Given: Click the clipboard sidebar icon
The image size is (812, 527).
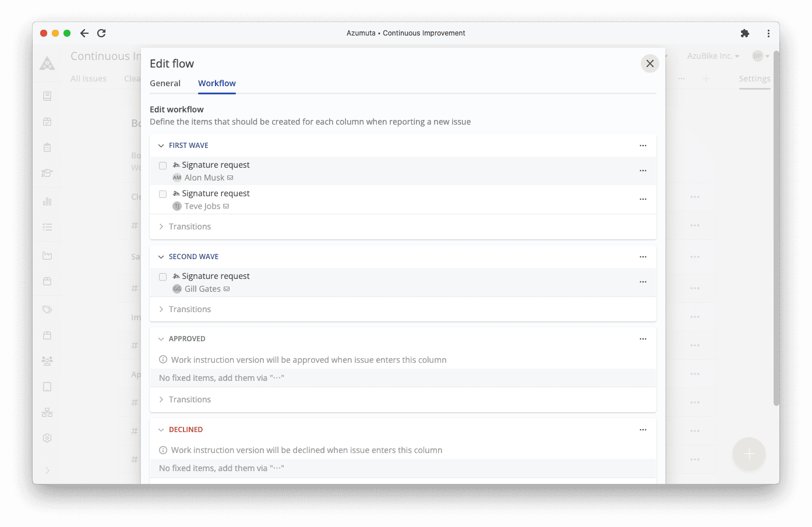Looking at the screenshot, I should click(x=47, y=147).
